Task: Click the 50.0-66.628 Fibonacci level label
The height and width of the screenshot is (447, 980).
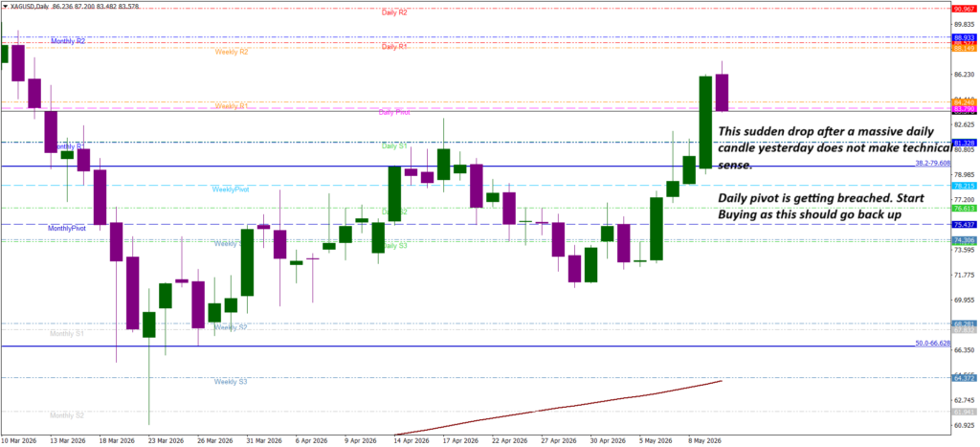Action: (933, 344)
